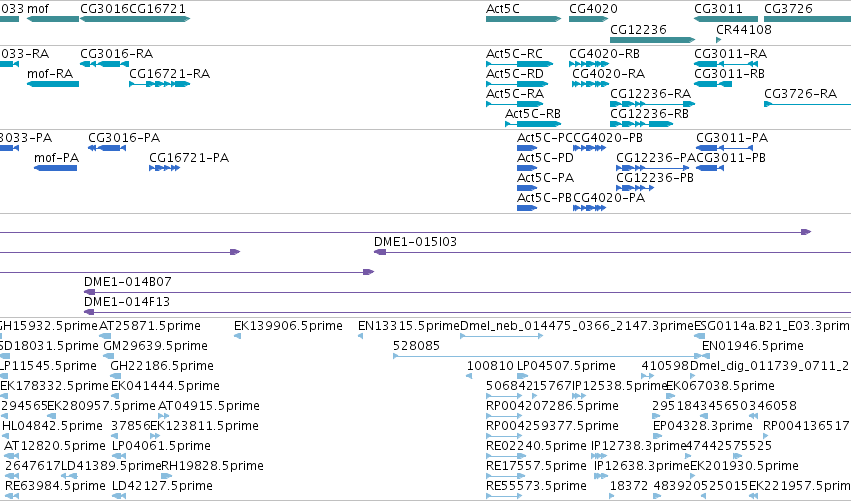Click the EK067038.5prime EST label
851x501 pixels.
pyautogui.click(x=720, y=386)
